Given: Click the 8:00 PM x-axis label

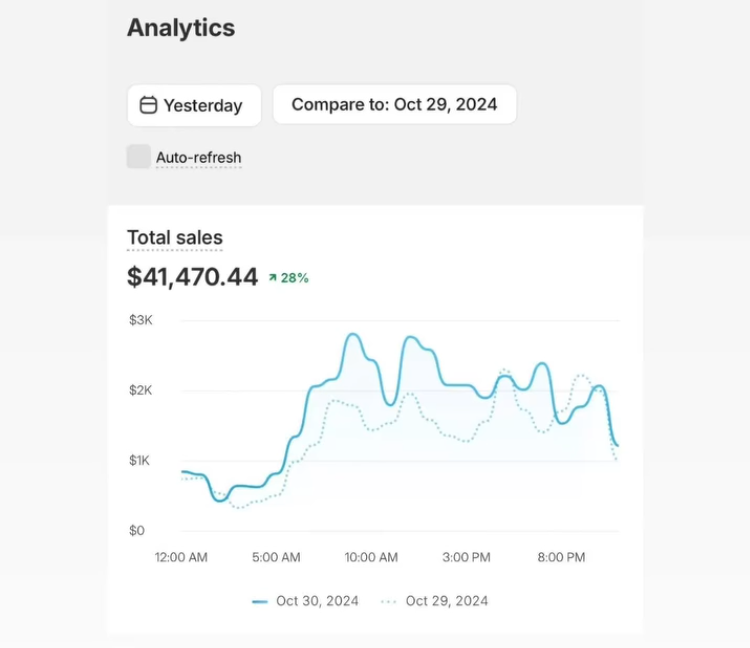Looking at the screenshot, I should tap(561, 557).
